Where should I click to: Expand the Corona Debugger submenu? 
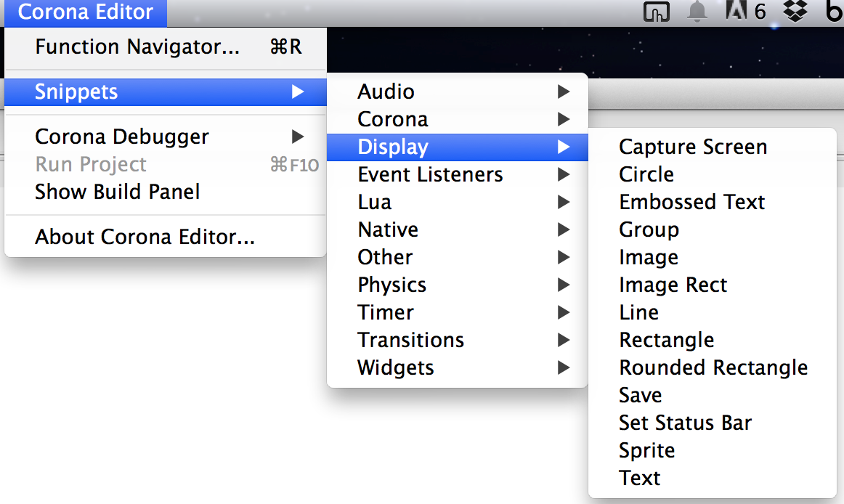pyautogui.click(x=166, y=137)
